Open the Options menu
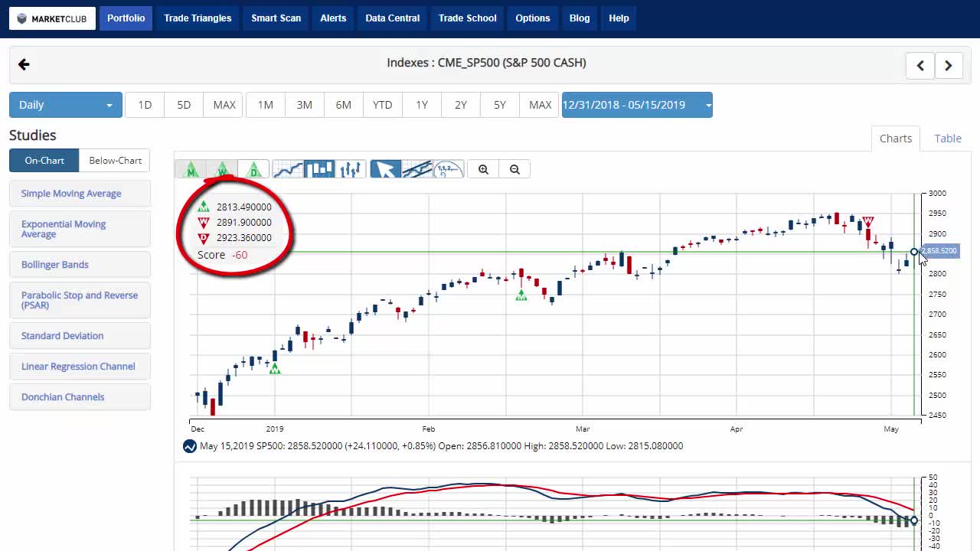This screenshot has height=551, width=980. [x=533, y=18]
